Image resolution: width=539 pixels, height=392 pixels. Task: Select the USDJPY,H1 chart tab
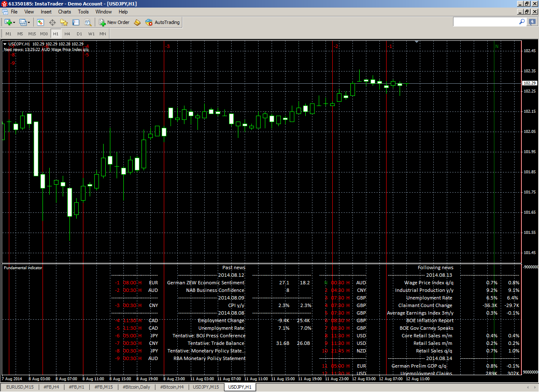pyautogui.click(x=240, y=387)
